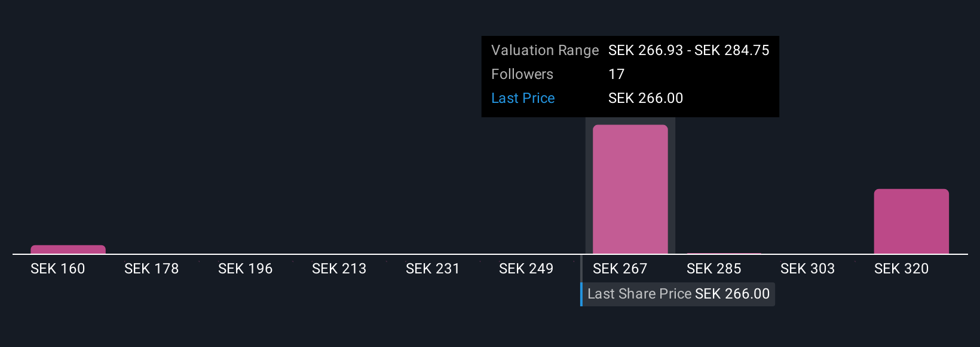Select the SEK 231 axis label
Screen dimensions: 980x347
point(433,269)
